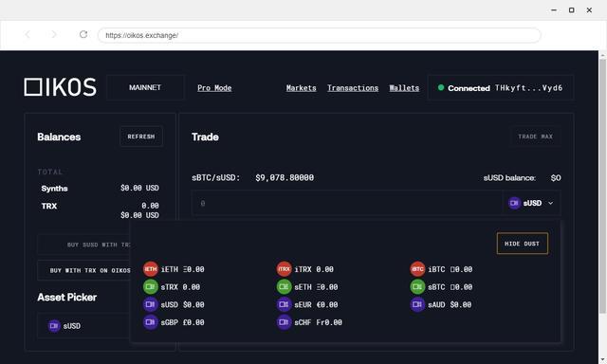This screenshot has height=364, width=607.
Task: Open the MAINNET network selector
Action: (x=145, y=87)
